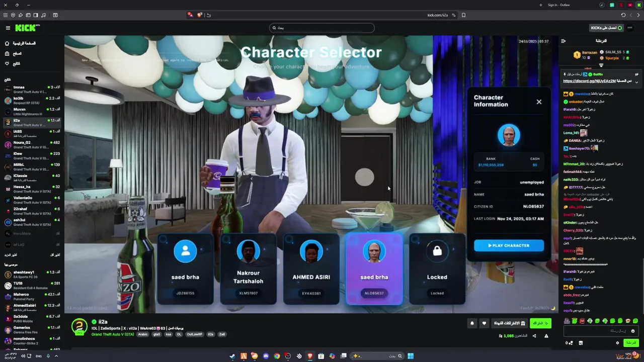Open Windows Start menu
The height and width of the screenshot is (362, 644).
(411, 356)
